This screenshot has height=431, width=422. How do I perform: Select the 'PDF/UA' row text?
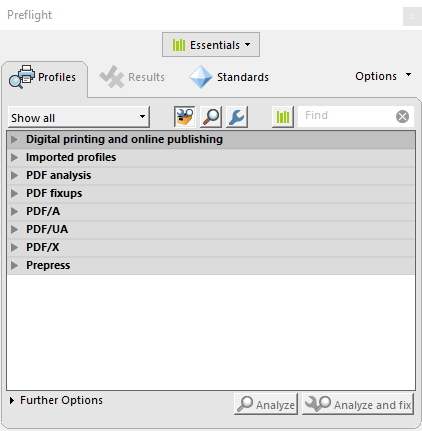pyautogui.click(x=47, y=229)
